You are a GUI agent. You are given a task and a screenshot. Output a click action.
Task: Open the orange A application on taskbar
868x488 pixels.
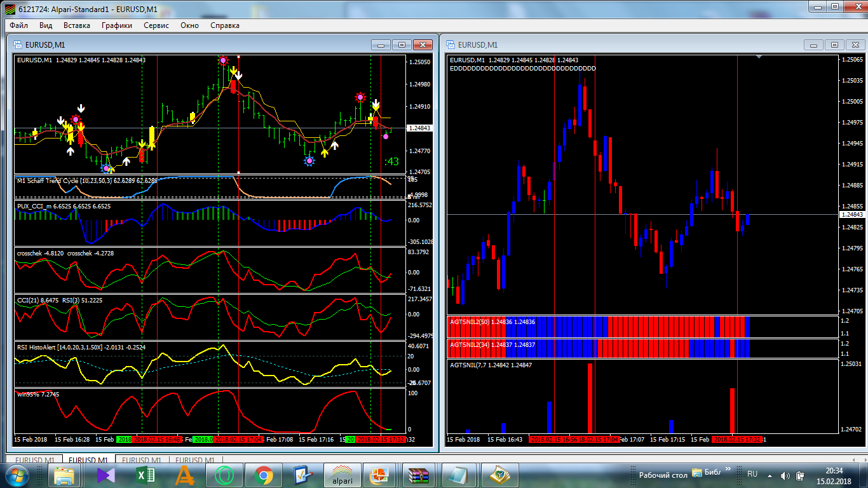184,475
